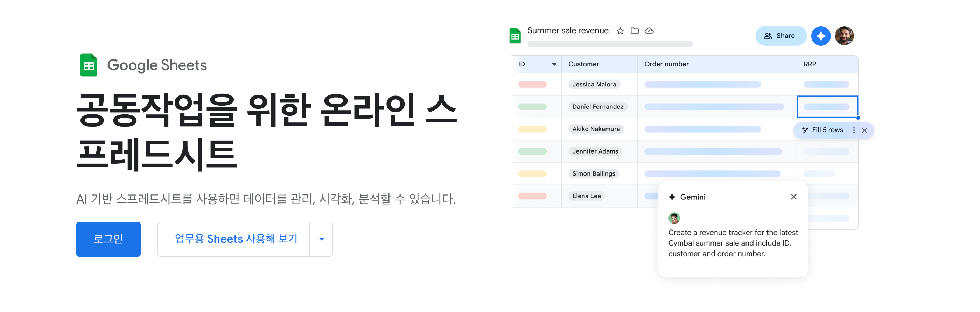The height and width of the screenshot is (312, 980).
Task: Click the magic wand icon in Fill 5 rows
Action: [x=805, y=130]
